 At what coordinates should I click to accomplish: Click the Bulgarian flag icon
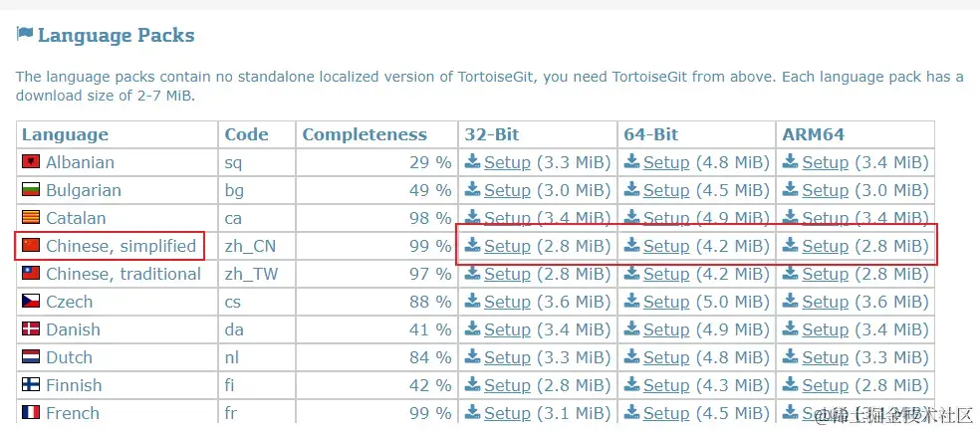[31, 190]
